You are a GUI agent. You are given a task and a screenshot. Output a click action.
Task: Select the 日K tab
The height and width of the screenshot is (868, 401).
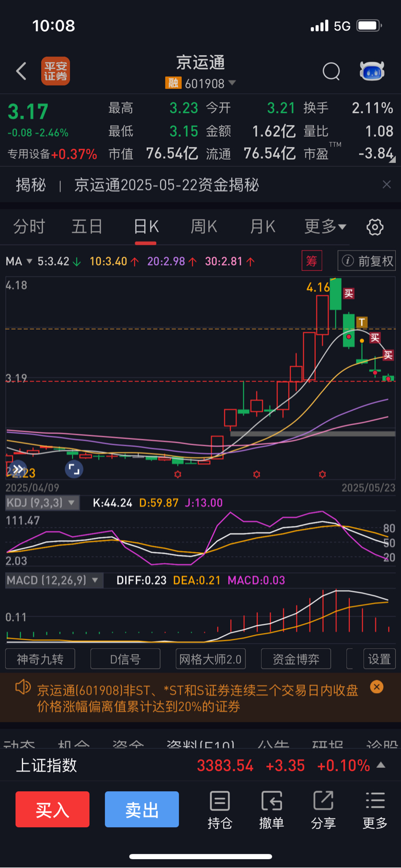coord(146,227)
